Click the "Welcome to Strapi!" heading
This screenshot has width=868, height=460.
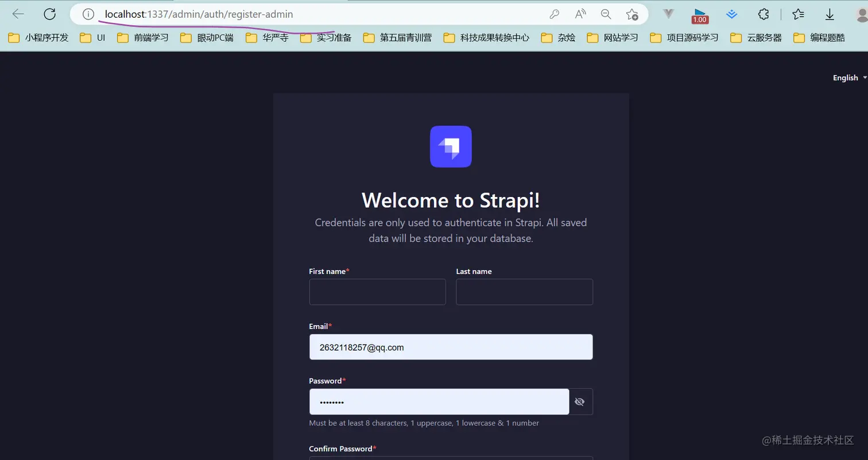point(451,200)
